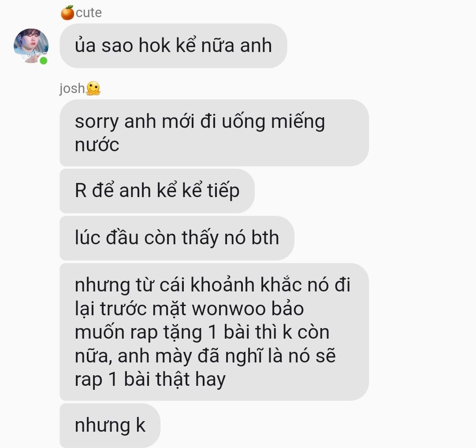
Task: Select message 'R để anh kể kể tiếp'
Action: (x=157, y=191)
